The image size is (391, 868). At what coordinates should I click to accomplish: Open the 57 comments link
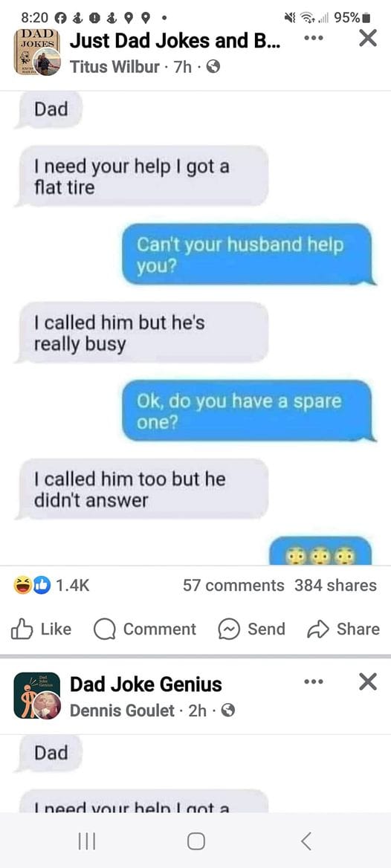(233, 585)
